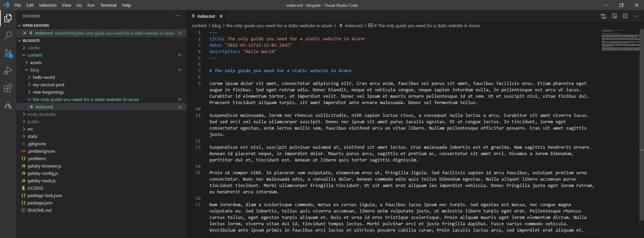
Task: Collapse the content folder
Action: pyautogui.click(x=35, y=55)
